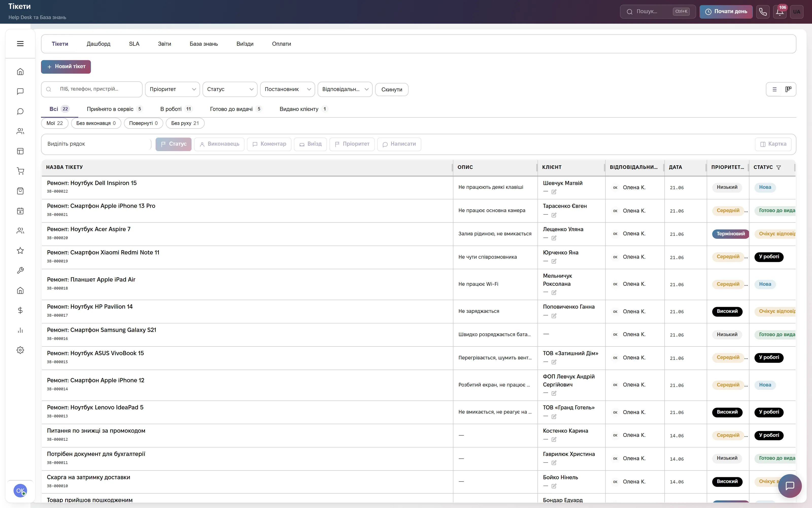Open bar chart analytics icon in sidebar

click(x=20, y=330)
